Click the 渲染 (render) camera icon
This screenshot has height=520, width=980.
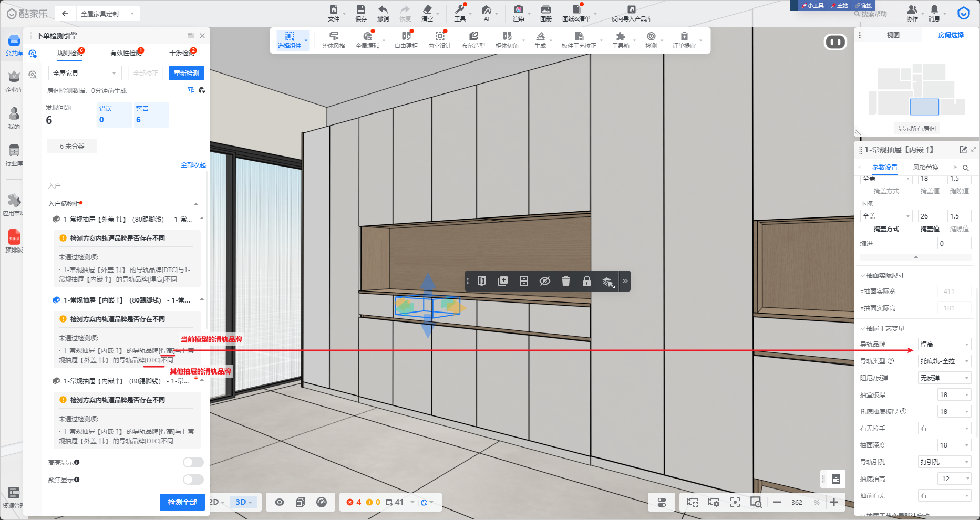(518, 10)
